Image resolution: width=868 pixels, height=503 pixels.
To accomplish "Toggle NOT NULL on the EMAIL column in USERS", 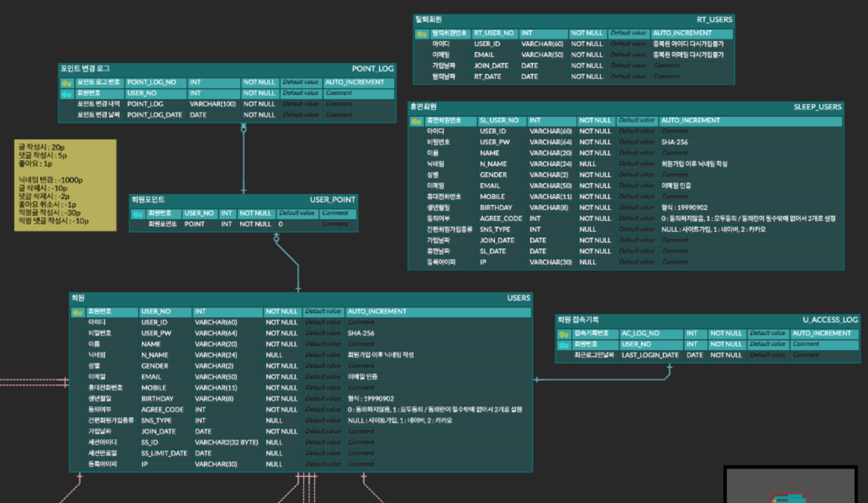I will [282, 377].
